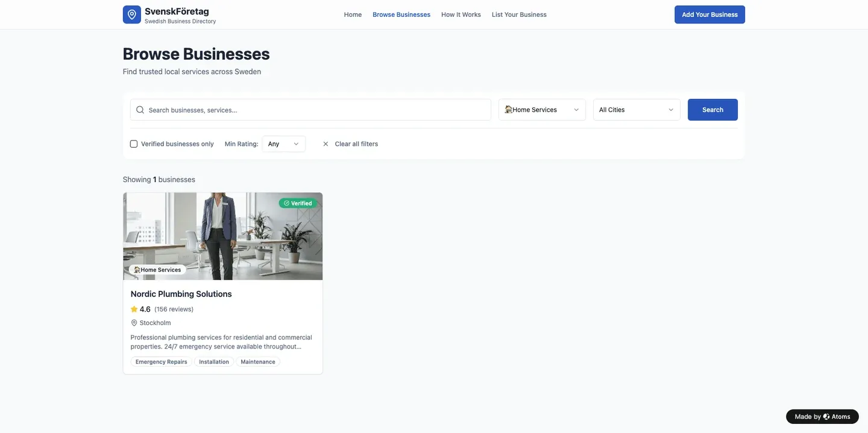Click the "Stockholm" location text
Screen dimensions: 868x433
pos(155,323)
